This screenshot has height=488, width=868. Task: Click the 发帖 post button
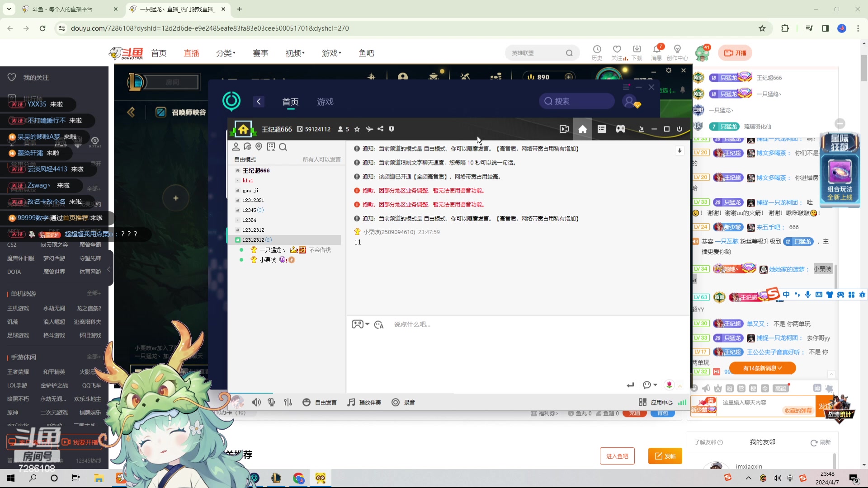[x=665, y=455]
